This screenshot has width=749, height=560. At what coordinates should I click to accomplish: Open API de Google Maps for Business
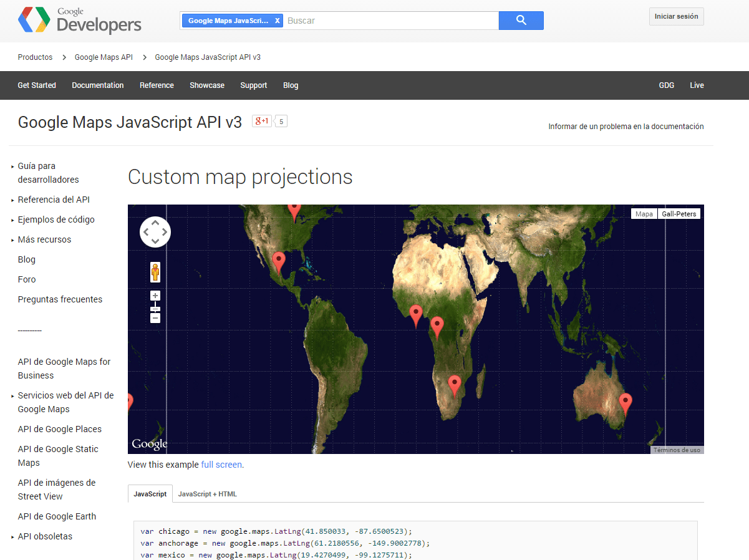point(64,369)
